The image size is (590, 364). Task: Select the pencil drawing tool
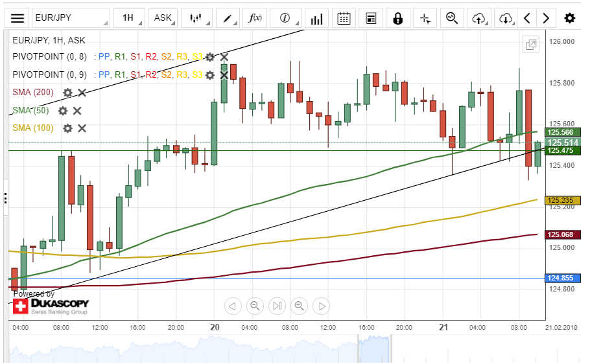[228, 18]
